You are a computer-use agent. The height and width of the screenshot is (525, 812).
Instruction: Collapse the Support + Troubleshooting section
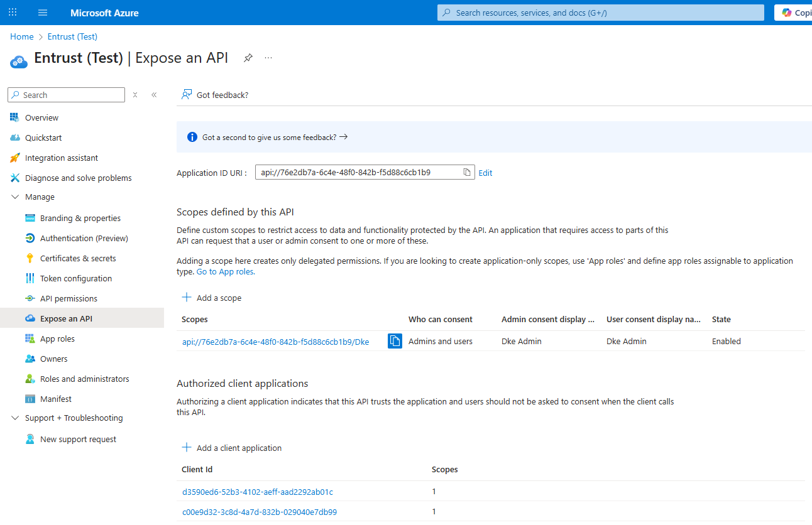pyautogui.click(x=16, y=418)
